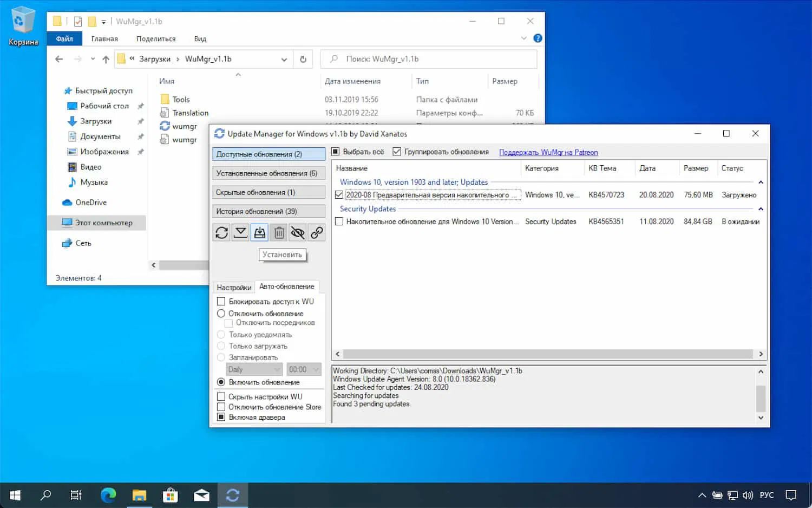The image size is (812, 508).
Task: Click the refresh updates icon in WuMgr
Action: (221, 232)
